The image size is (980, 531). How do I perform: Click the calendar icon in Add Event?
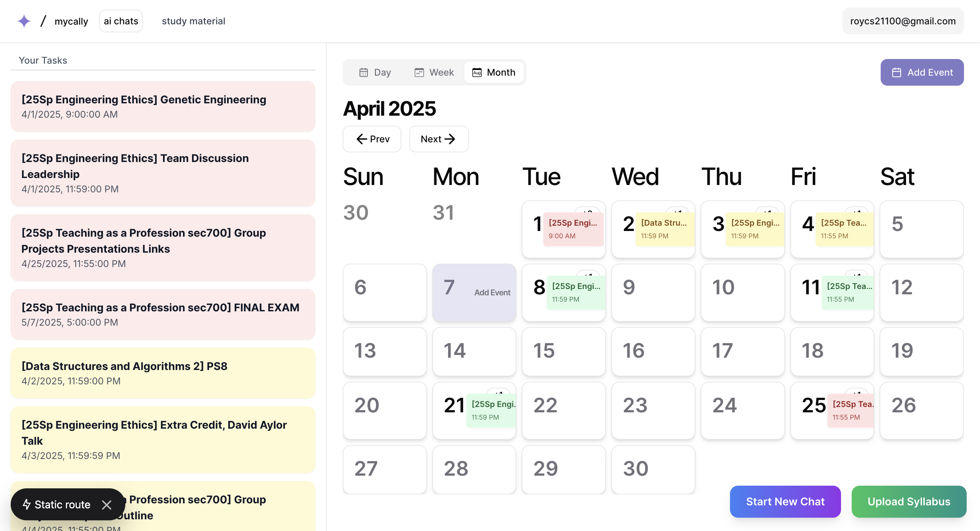(x=896, y=72)
